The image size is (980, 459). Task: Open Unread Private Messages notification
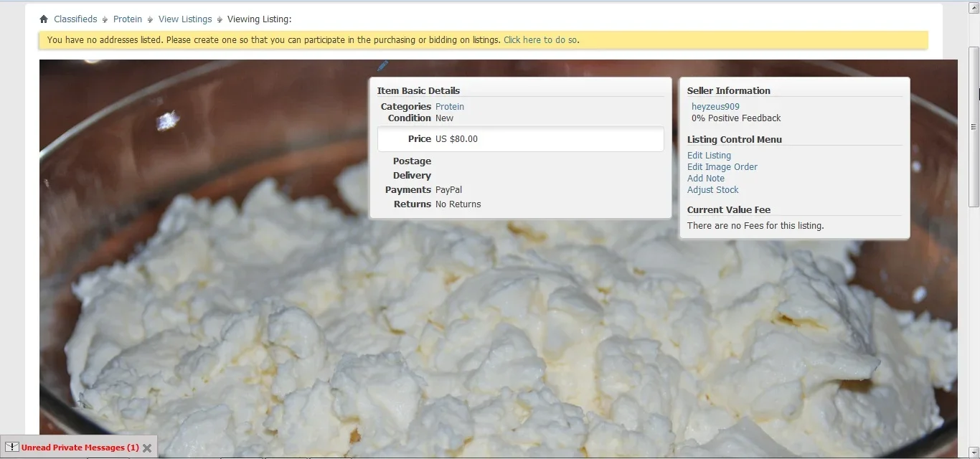click(80, 448)
